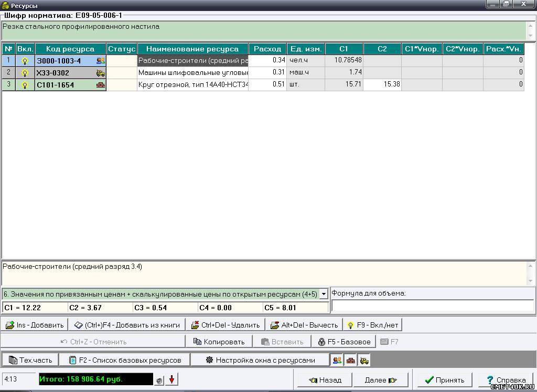Open Настройка окна с ресурсами
Viewport: 537px width, 392px height.
click(x=260, y=360)
